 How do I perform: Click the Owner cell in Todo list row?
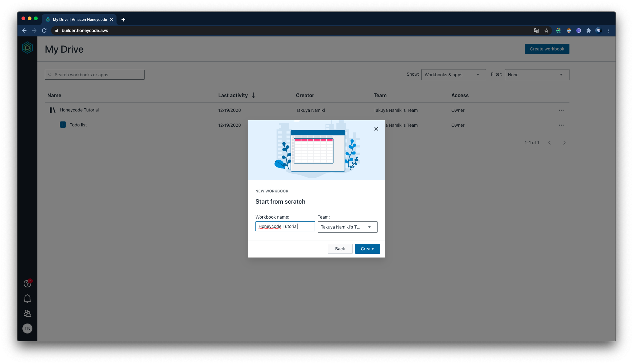click(x=458, y=125)
